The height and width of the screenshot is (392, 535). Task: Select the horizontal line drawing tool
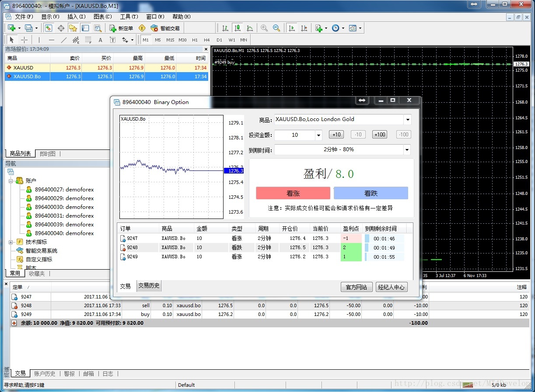point(51,40)
